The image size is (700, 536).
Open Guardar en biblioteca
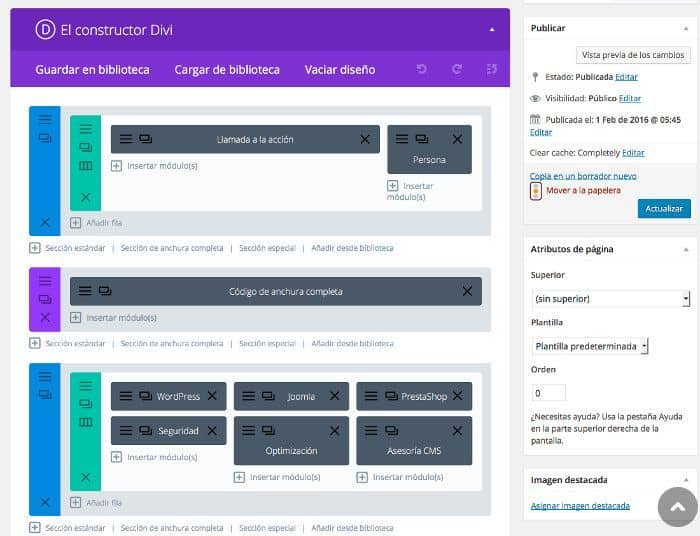pyautogui.click(x=92, y=70)
